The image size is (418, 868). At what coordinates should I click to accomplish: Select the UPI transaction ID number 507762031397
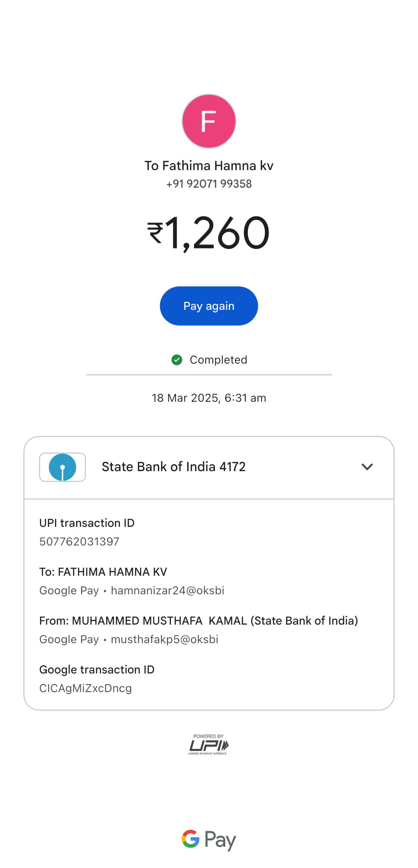(79, 542)
